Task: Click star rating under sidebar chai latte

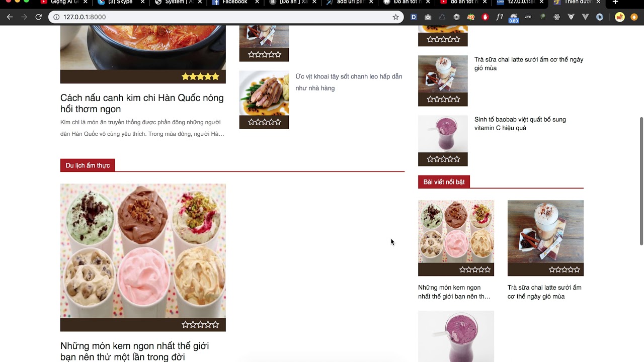Action: click(x=443, y=100)
